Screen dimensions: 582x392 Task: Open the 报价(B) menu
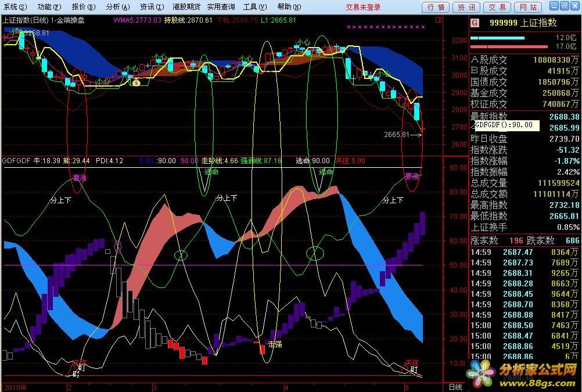[x=84, y=7]
